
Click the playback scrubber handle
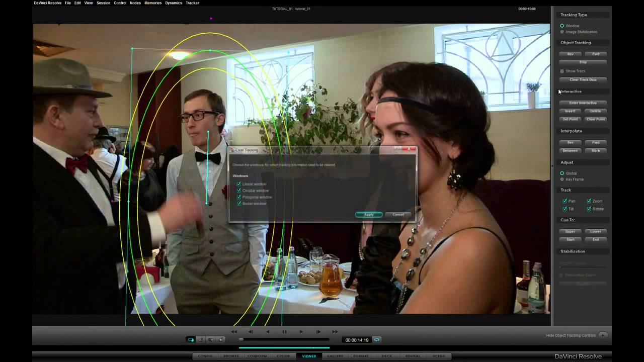click(x=241, y=339)
